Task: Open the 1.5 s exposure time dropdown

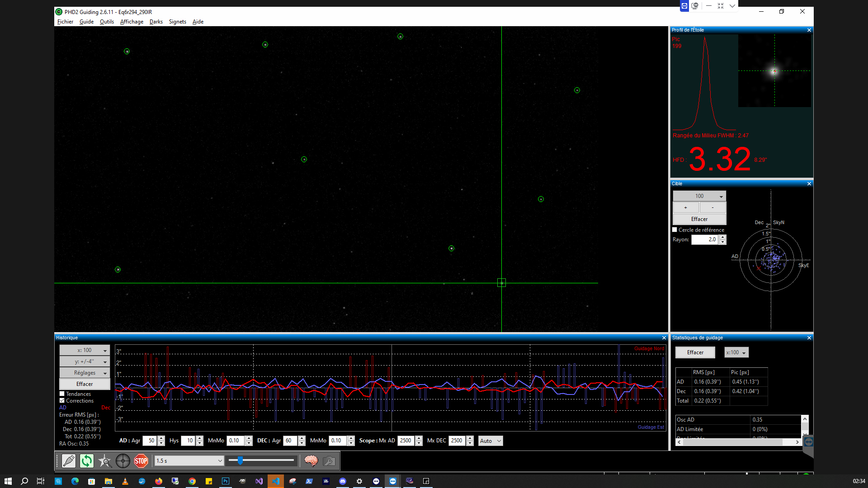Action: point(189,461)
